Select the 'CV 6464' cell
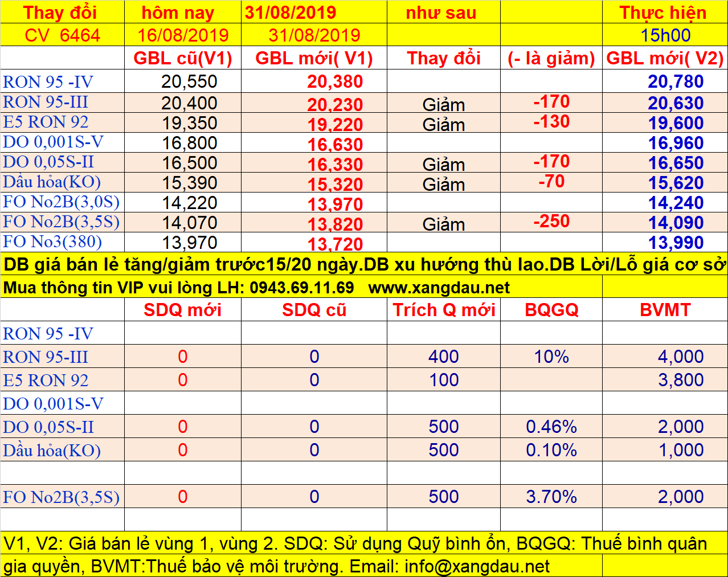Image resolution: width=728 pixels, height=577 pixels. click(x=62, y=35)
